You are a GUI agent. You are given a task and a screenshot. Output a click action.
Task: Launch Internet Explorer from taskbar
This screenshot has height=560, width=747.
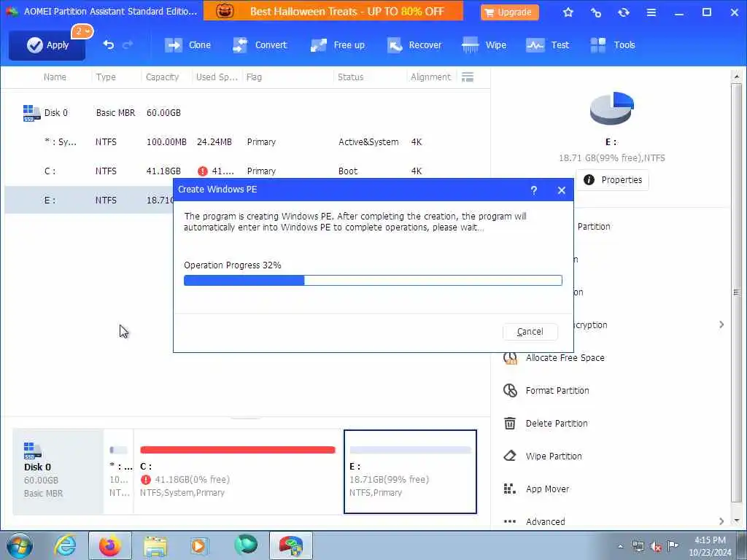point(65,545)
